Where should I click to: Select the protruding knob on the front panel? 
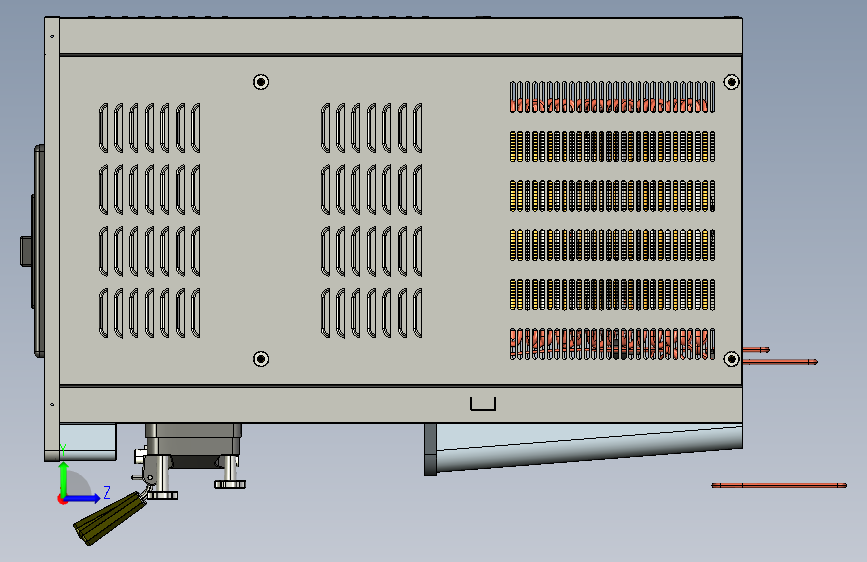[x=26, y=252]
